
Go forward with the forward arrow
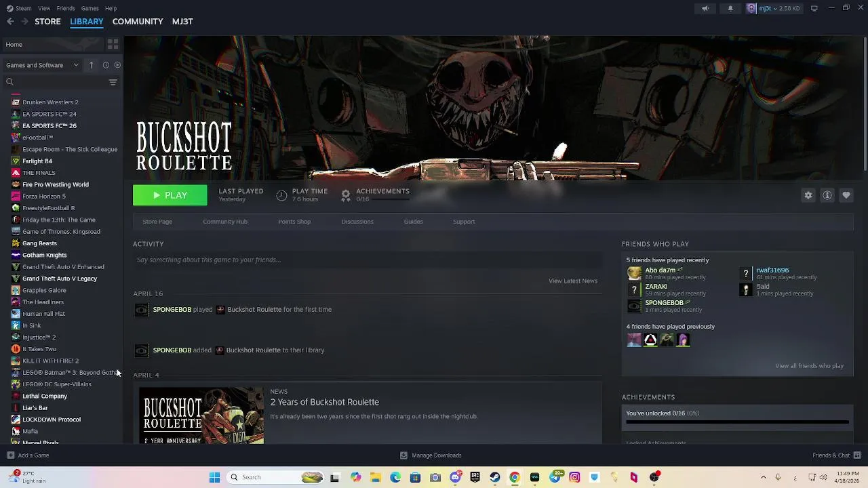tap(24, 22)
